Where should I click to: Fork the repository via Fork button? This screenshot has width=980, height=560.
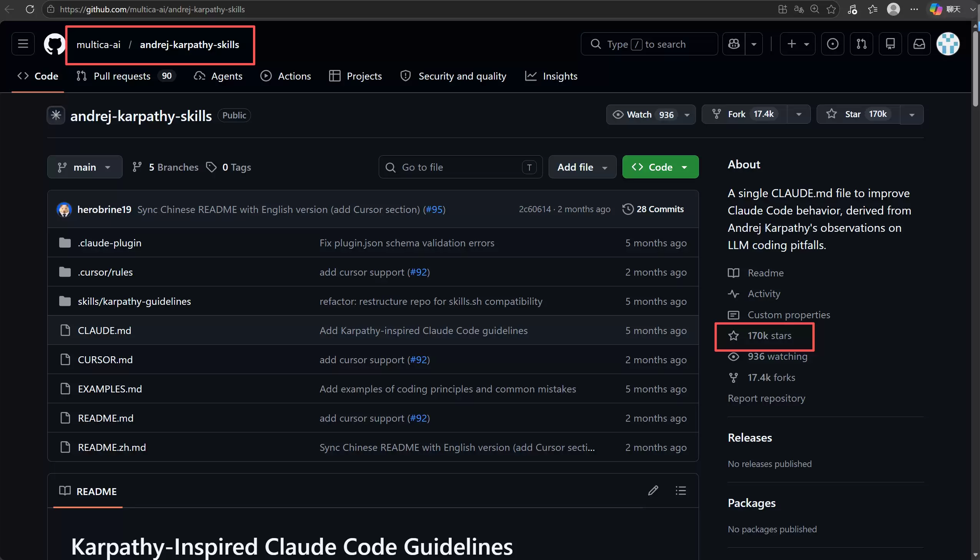(x=744, y=115)
